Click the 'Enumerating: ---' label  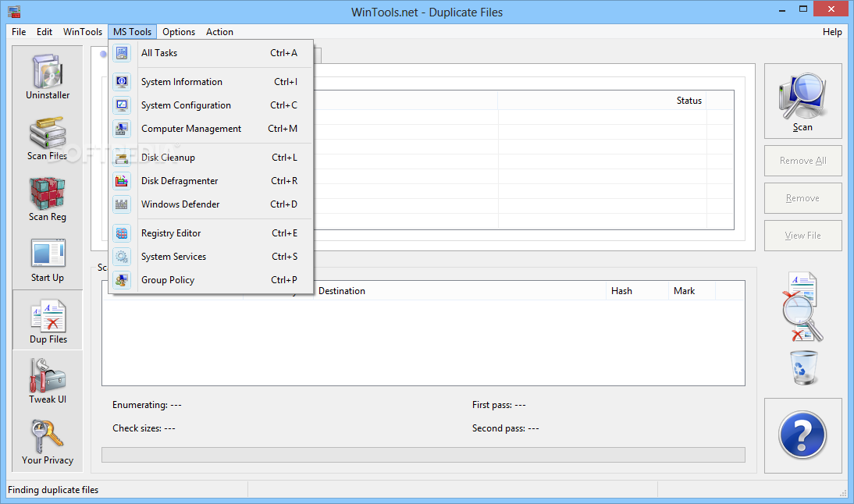coord(147,405)
